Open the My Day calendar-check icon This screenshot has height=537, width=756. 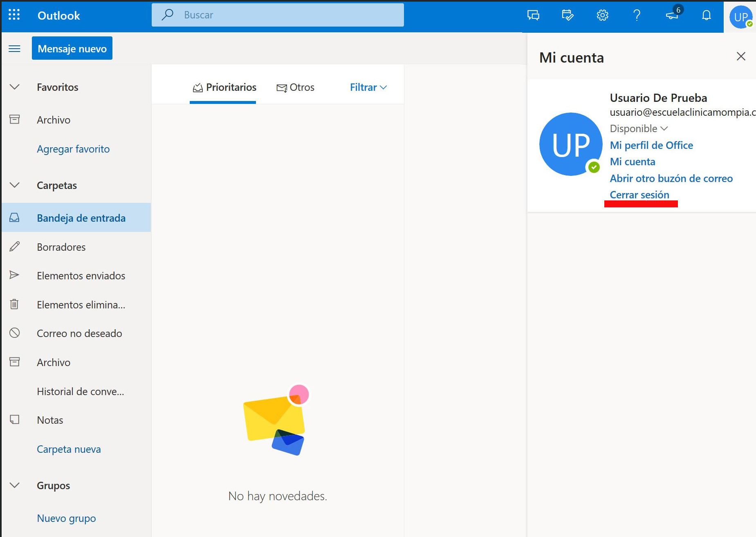568,16
